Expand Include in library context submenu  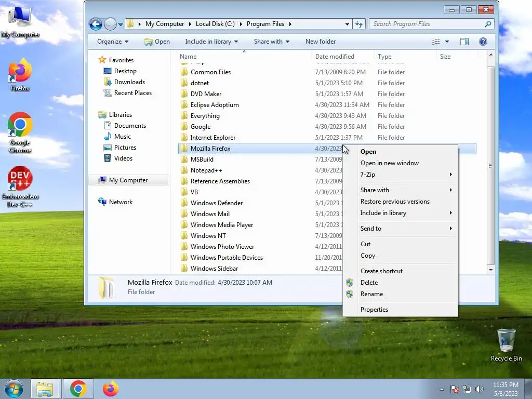(x=401, y=212)
